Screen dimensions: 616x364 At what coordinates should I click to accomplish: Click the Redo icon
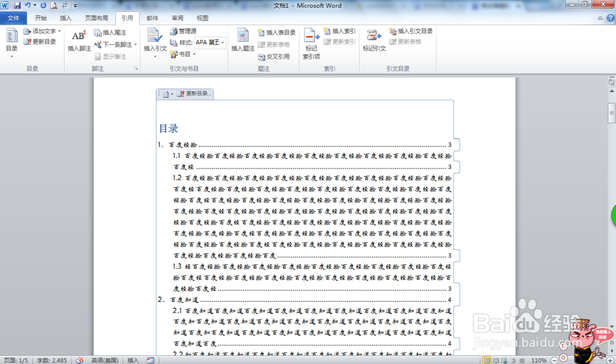(43, 6)
